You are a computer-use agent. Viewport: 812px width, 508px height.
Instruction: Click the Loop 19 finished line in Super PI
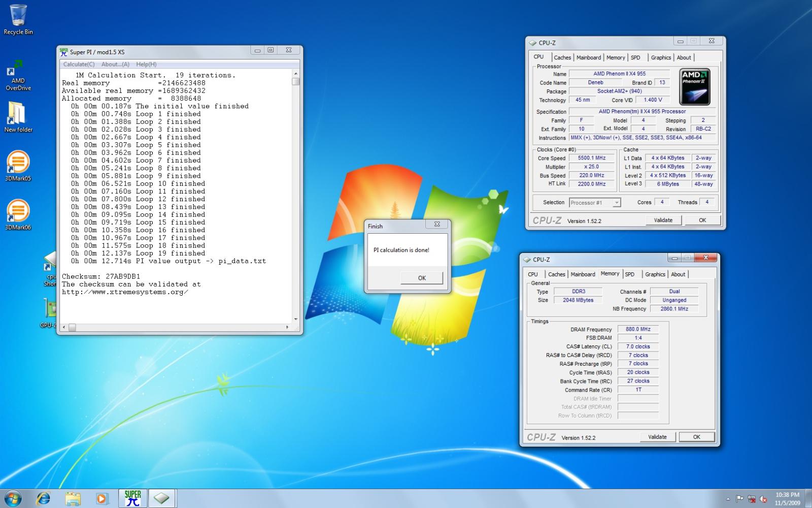pos(138,253)
